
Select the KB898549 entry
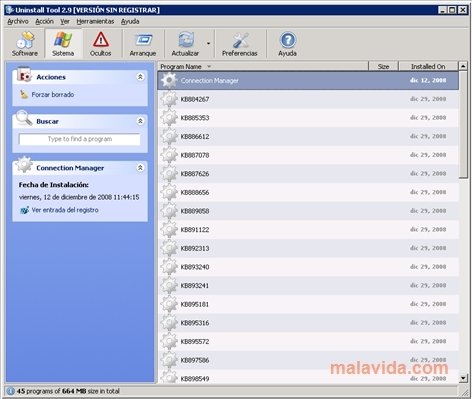click(308, 376)
